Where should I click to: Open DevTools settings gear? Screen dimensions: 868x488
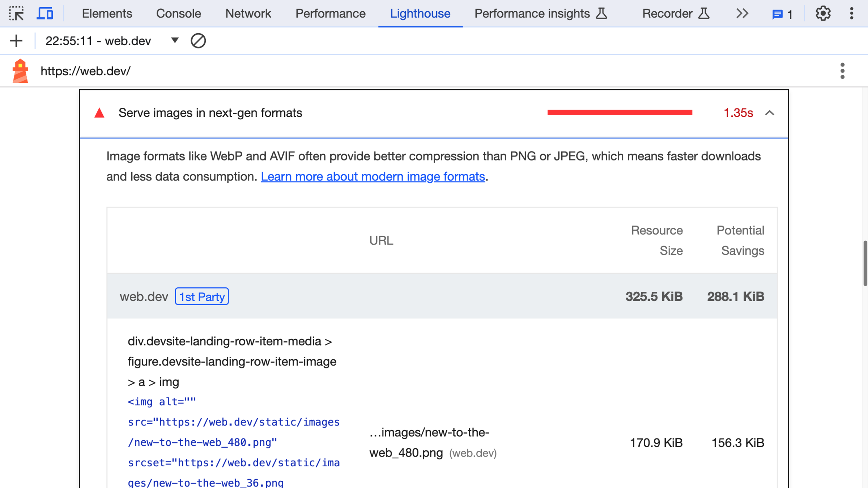pos(823,13)
